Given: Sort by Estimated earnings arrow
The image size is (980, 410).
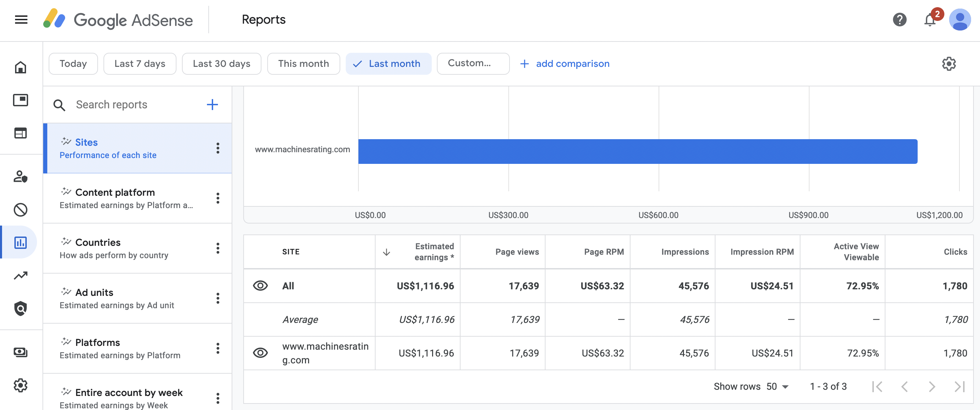Looking at the screenshot, I should pos(386,252).
